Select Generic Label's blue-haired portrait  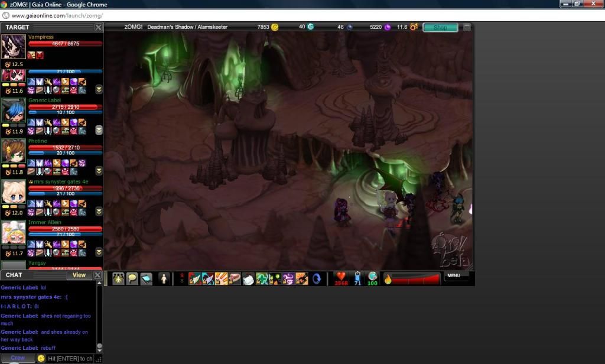click(14, 110)
